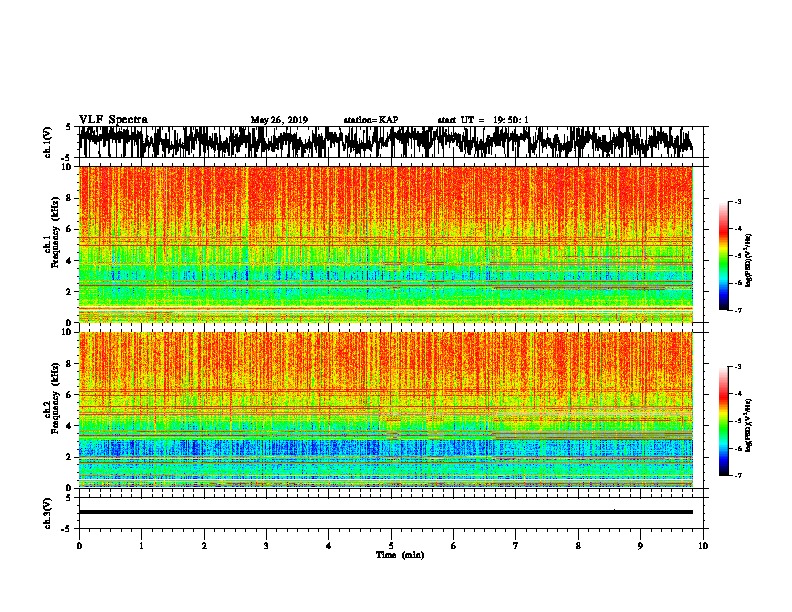The width and height of the screenshot is (792, 612).
Task: Click the ch.1 "Frequency (kHz)" axis label
Action: [55, 233]
